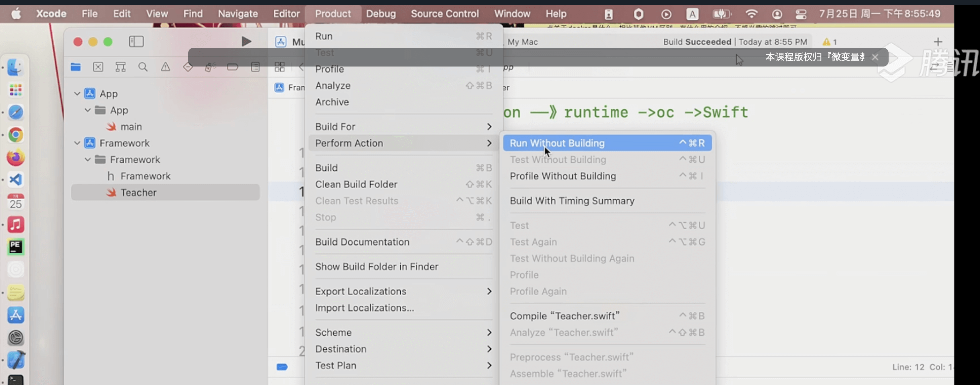The image size is (980, 385).
Task: Open the Symbol navigator icon
Action: (x=121, y=67)
